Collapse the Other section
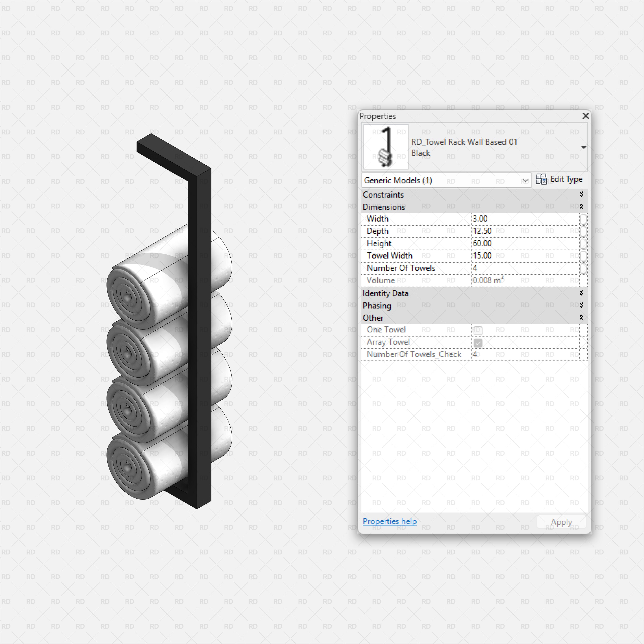 point(581,318)
